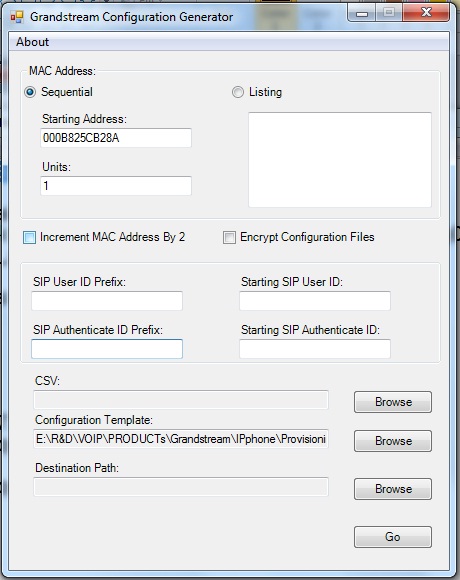Click the Configuration Template path field
This screenshot has width=460, height=580.
[181, 439]
